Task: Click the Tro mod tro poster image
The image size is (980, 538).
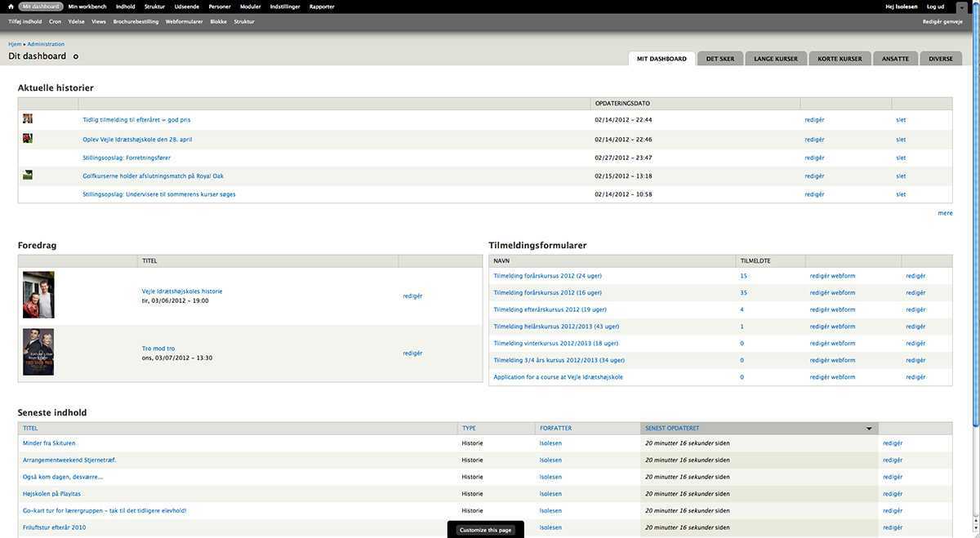Action: tap(38, 352)
